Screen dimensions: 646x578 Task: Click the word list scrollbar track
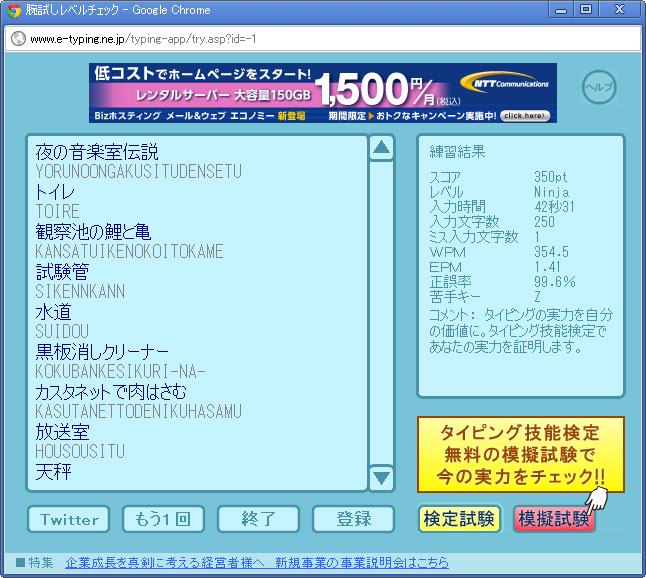381,310
